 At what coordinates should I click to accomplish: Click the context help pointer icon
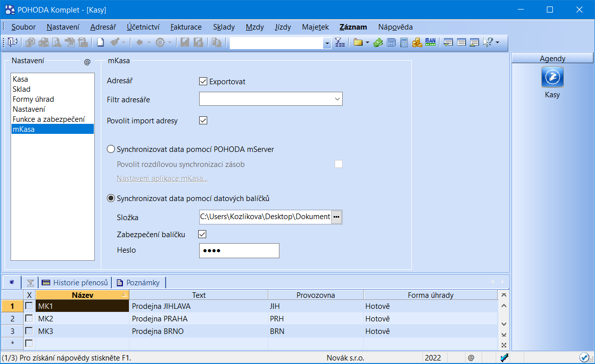[488, 43]
